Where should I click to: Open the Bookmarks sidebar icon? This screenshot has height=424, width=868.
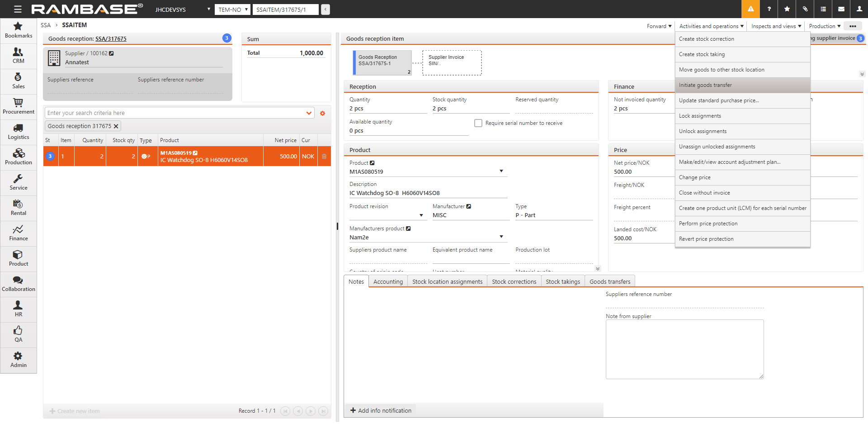tap(18, 30)
